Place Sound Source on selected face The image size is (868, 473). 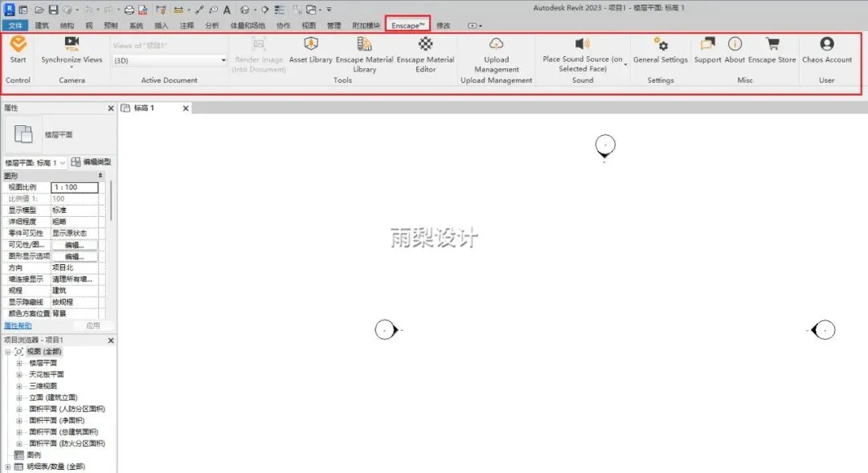point(583,55)
